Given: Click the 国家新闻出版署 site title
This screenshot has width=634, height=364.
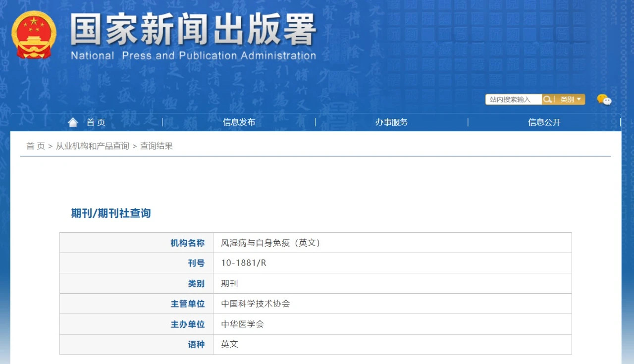Looking at the screenshot, I should point(193,31).
